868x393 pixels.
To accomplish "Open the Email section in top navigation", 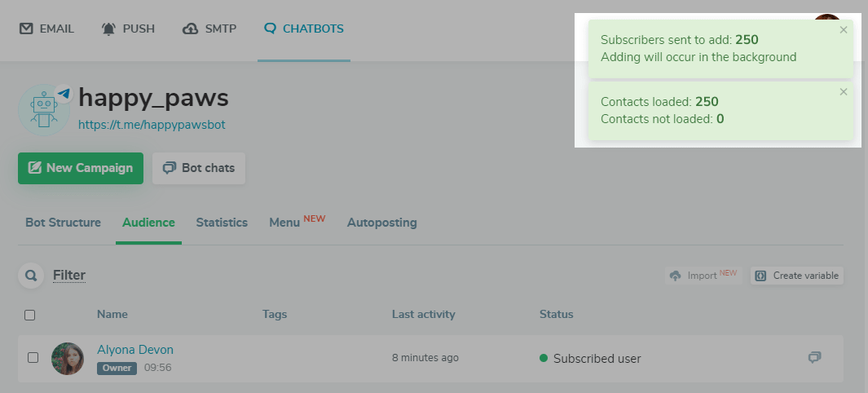I will [x=46, y=29].
